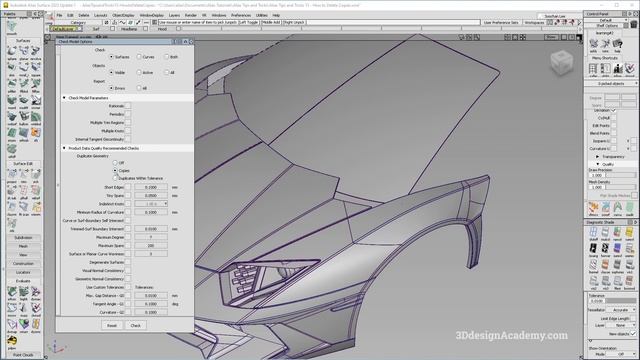The width and height of the screenshot is (640, 360).
Task: Click the Reset button in Check Model Options
Action: click(112, 325)
